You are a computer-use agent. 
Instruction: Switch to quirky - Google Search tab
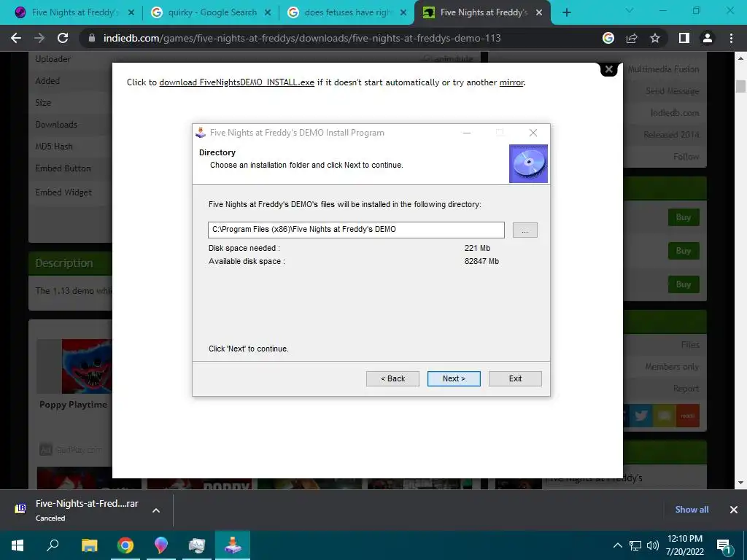pos(211,12)
